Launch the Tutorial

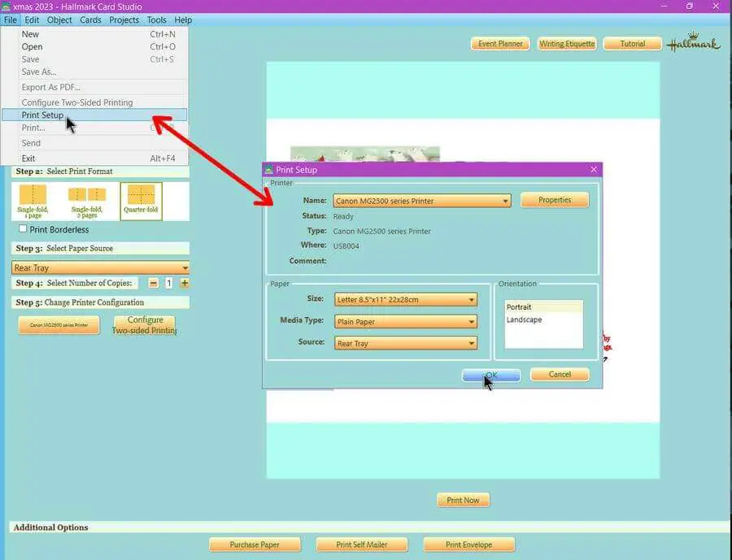633,43
